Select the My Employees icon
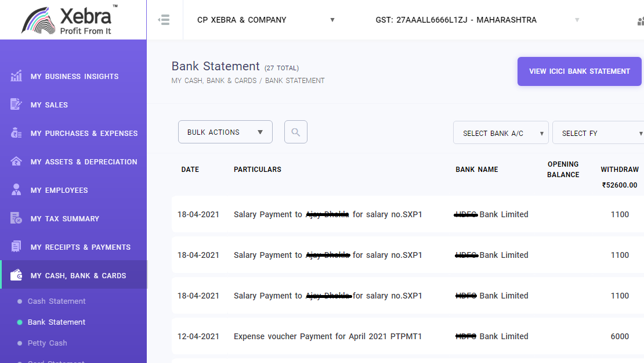This screenshot has height=363, width=644. click(16, 190)
